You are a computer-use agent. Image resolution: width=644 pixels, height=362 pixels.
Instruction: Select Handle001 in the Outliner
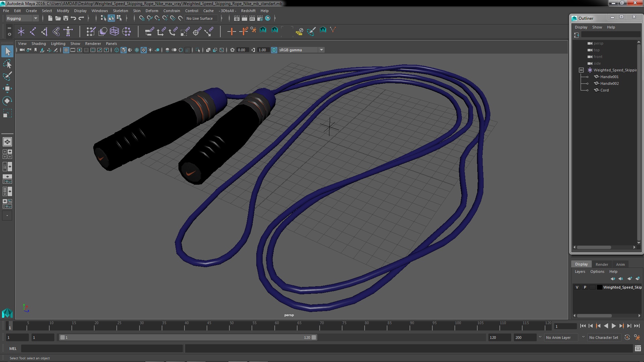(x=609, y=77)
